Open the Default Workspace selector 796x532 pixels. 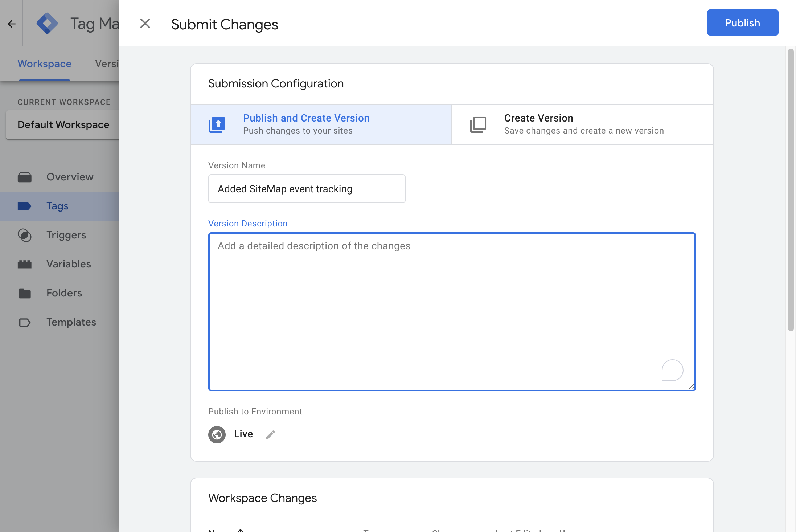point(63,125)
